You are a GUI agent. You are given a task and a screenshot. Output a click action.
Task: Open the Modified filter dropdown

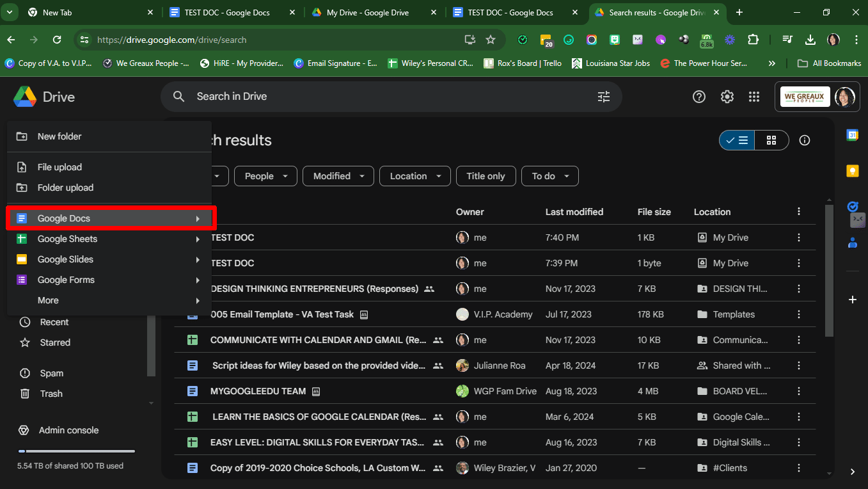(338, 176)
